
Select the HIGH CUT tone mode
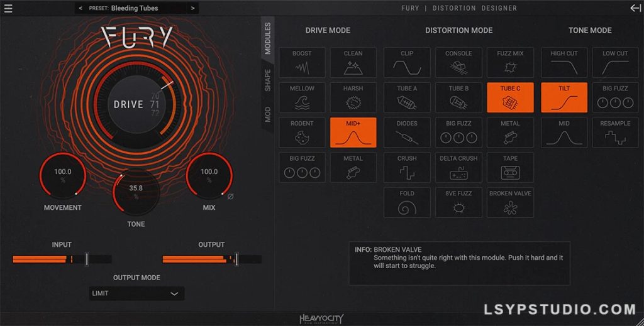[564, 62]
